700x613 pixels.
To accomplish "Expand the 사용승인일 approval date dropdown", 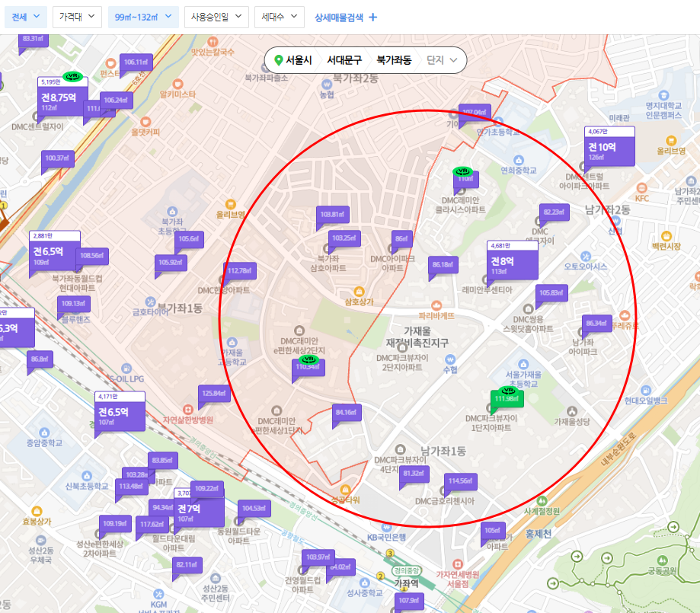I will 216,16.
